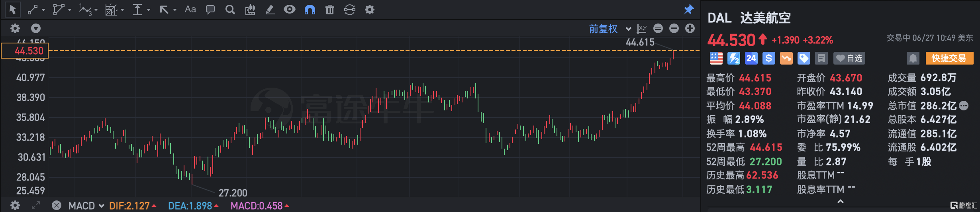This screenshot has width=980, height=212.
Task: Select the trend line drawing tool
Action: click(33, 10)
